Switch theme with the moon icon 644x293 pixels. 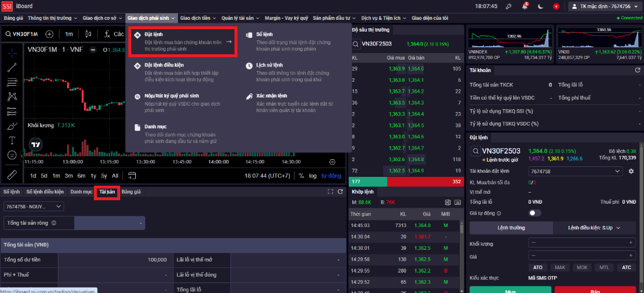point(540,6)
